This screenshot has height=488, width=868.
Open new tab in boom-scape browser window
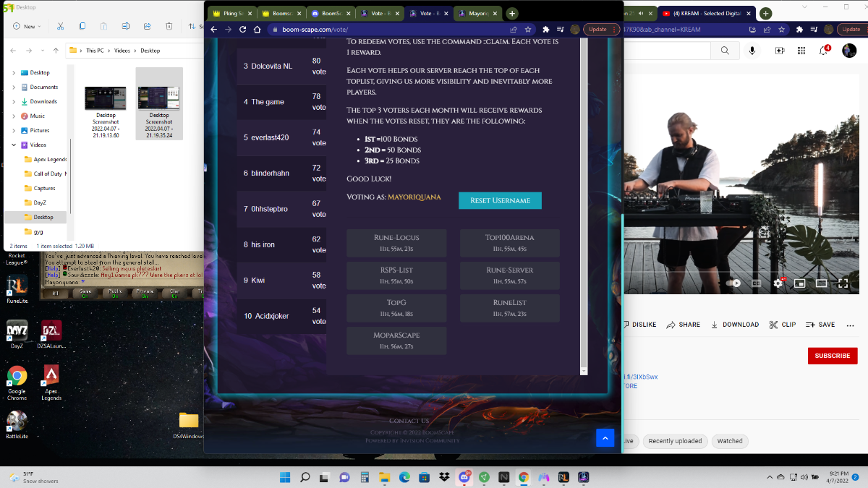pos(512,14)
